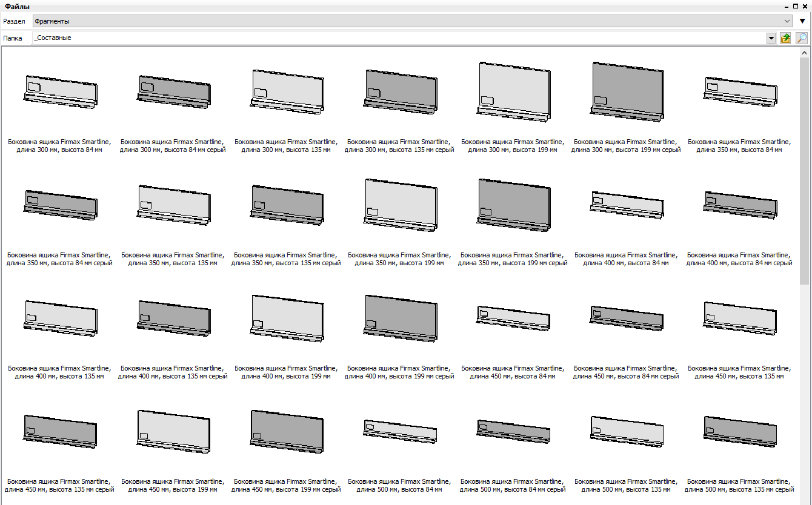Open the folder search magnifier
Image resolution: width=812 pixels, height=505 pixels.
(x=801, y=38)
